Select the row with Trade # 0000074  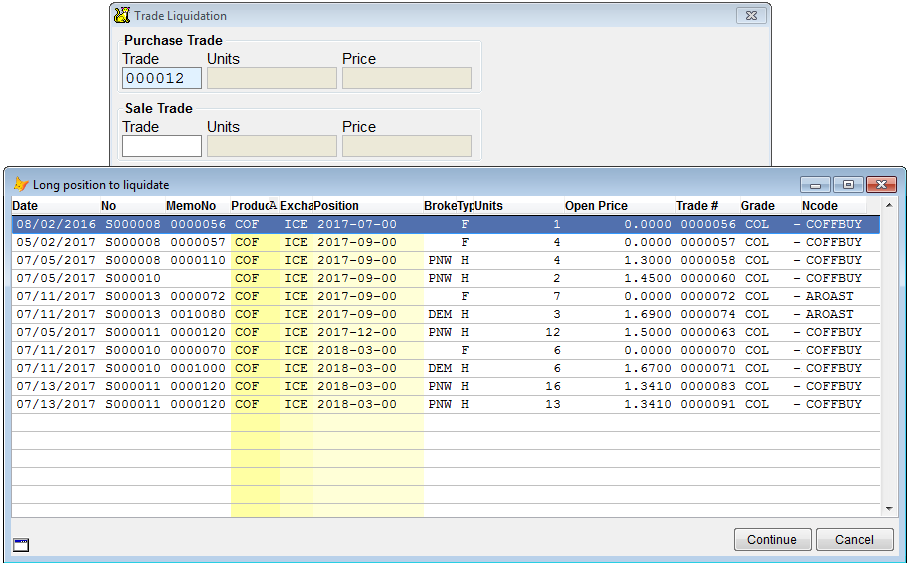[446, 314]
